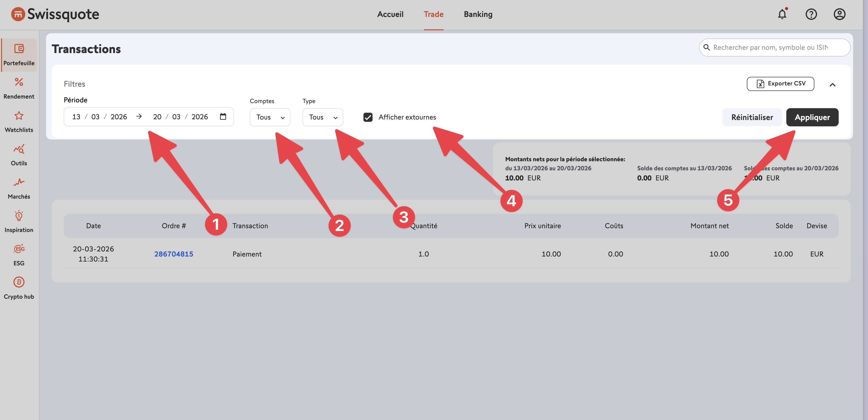Open the Portefeuille sidebar section
Viewport: 868px width, 420px height.
pyautogui.click(x=19, y=55)
